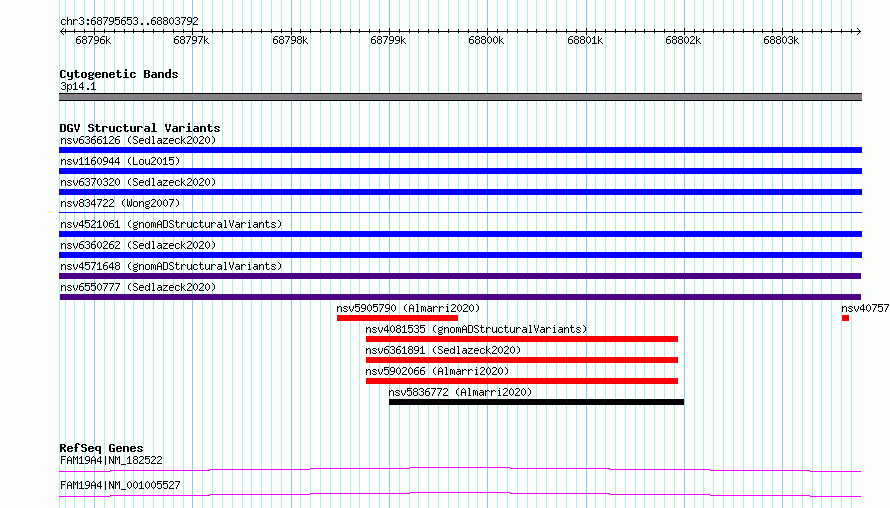890x508 pixels.
Task: Click the red bar of nsv5902066
Action: point(522,381)
